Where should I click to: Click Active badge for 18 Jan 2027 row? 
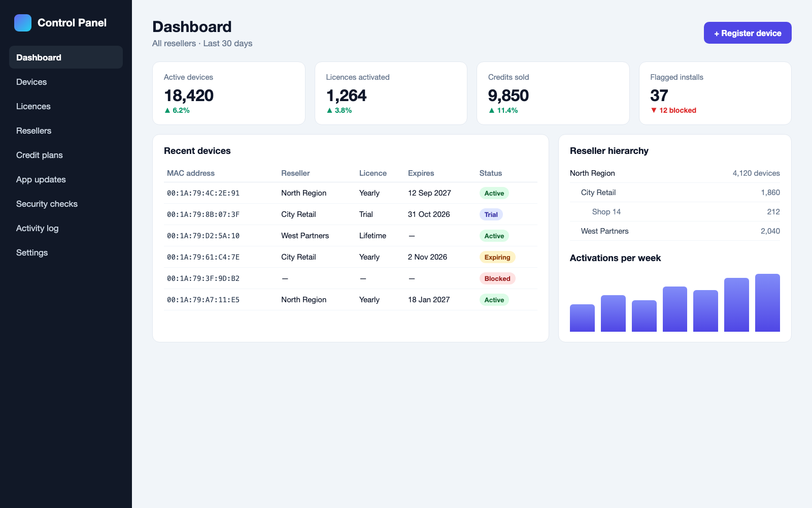(494, 300)
